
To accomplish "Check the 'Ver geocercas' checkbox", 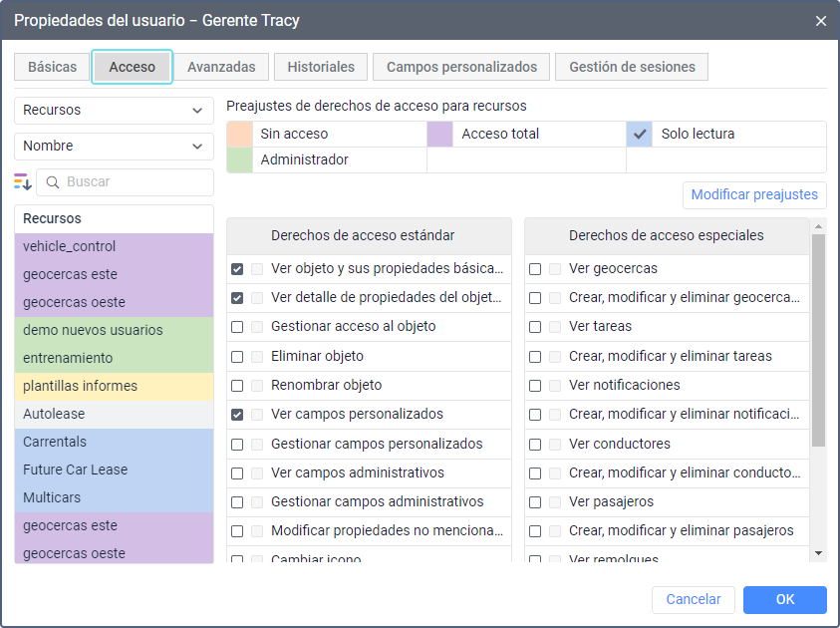I will pyautogui.click(x=535, y=269).
